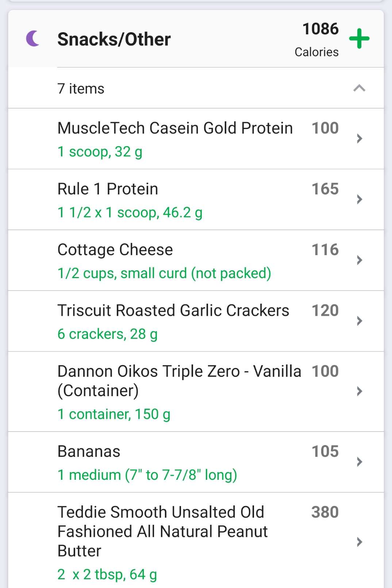
Task: Tap Teddie peanut butter 380 calories
Action: click(x=325, y=512)
